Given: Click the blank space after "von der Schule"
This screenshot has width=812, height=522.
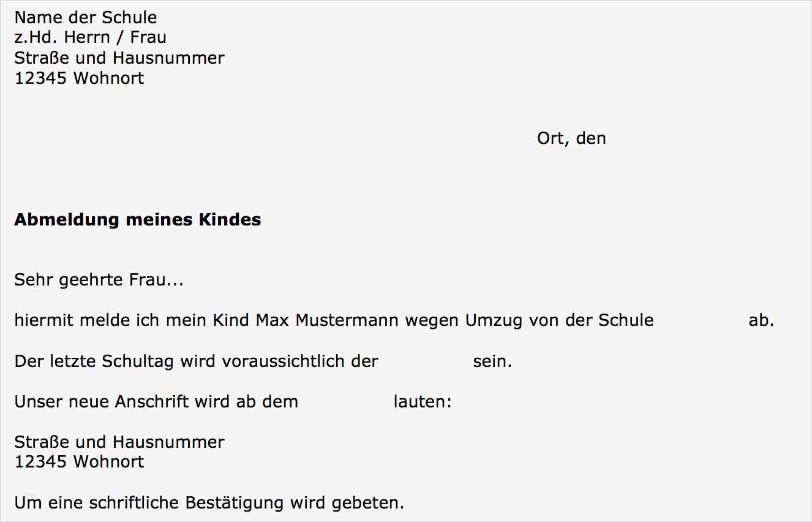Looking at the screenshot, I should click(701, 320).
